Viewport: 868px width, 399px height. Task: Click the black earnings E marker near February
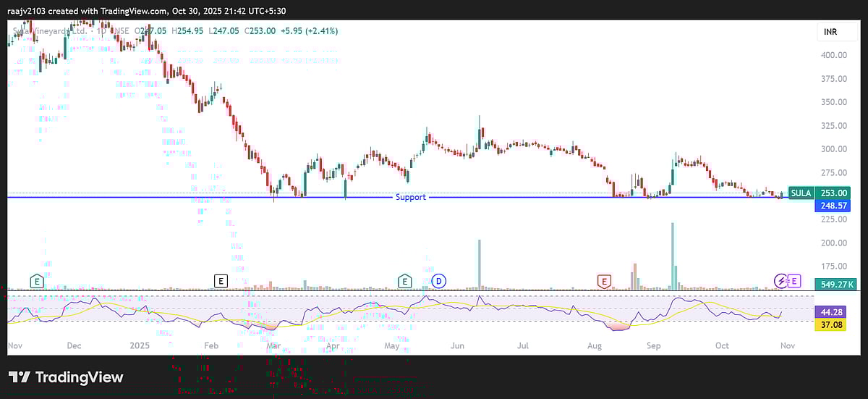[221, 280]
